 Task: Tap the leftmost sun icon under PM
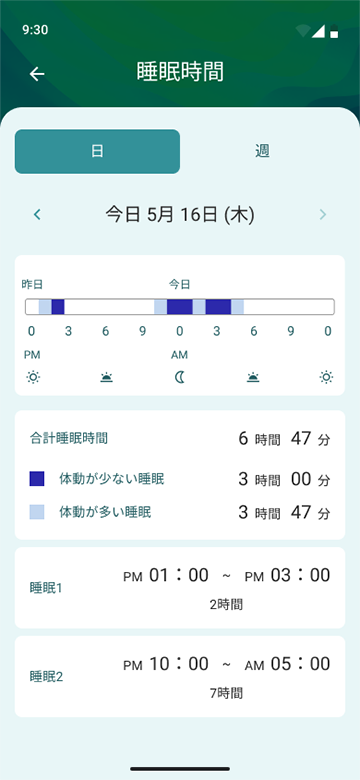33,378
